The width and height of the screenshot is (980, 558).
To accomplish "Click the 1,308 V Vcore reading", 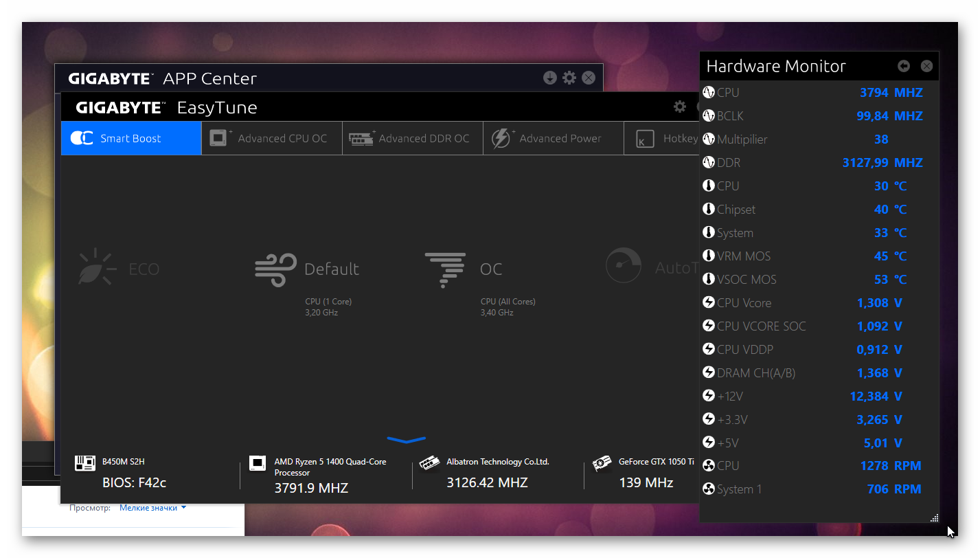I will click(880, 303).
